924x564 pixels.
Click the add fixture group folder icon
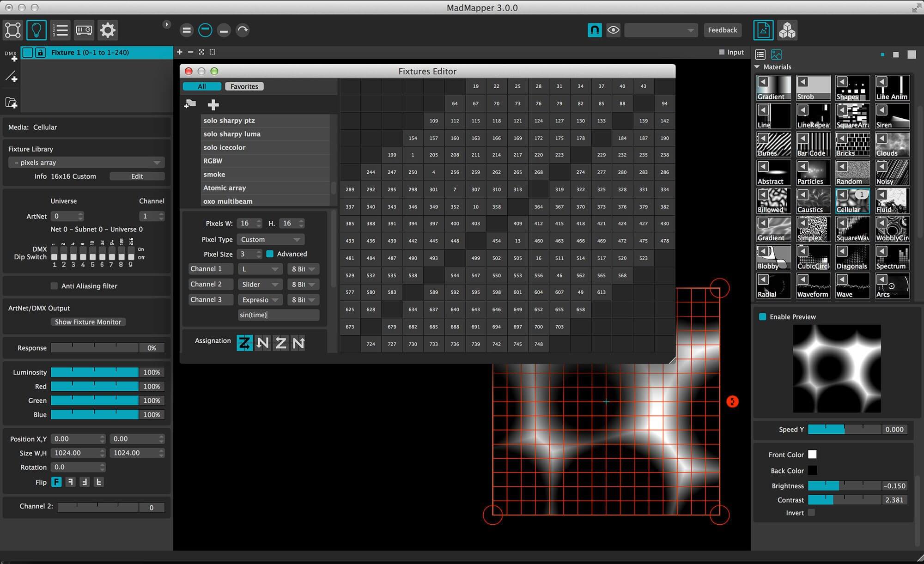tap(11, 103)
